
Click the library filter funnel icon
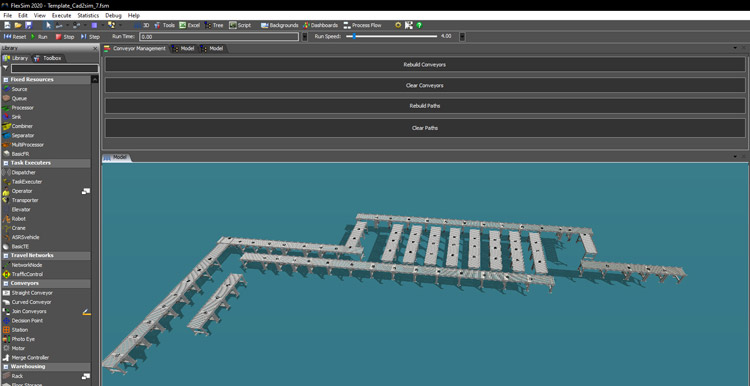(5, 68)
